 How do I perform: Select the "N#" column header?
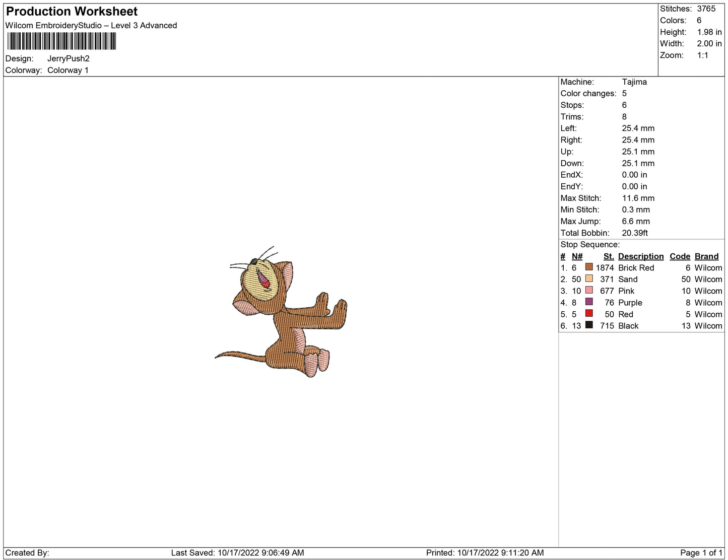(x=577, y=256)
